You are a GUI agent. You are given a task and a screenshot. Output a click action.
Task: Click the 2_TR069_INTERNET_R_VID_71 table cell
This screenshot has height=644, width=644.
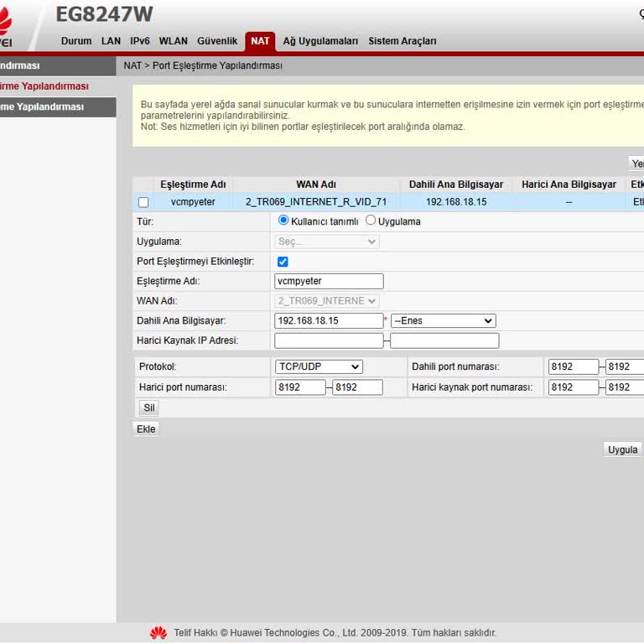point(316,202)
